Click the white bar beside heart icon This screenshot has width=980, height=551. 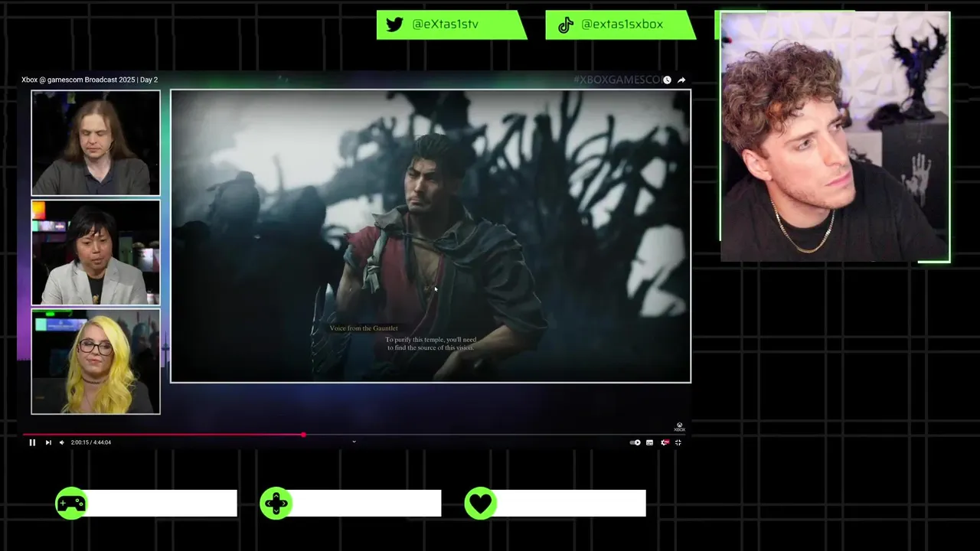click(x=571, y=504)
